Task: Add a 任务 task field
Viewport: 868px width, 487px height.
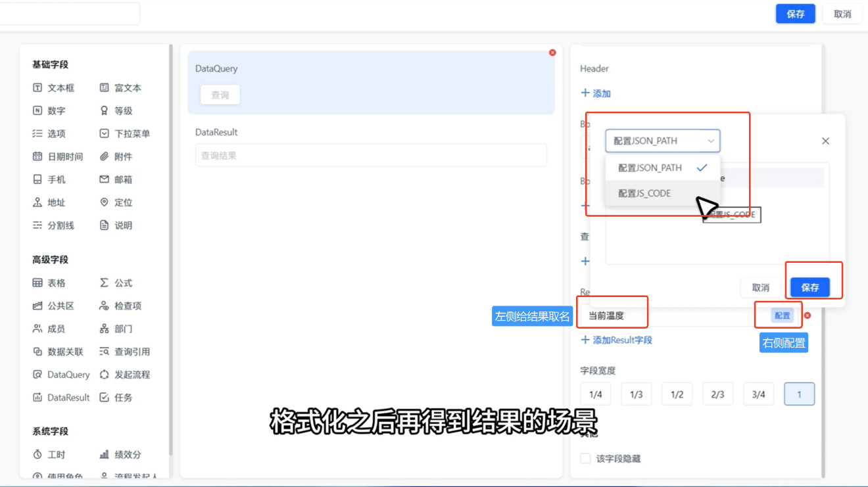Action: point(116,398)
